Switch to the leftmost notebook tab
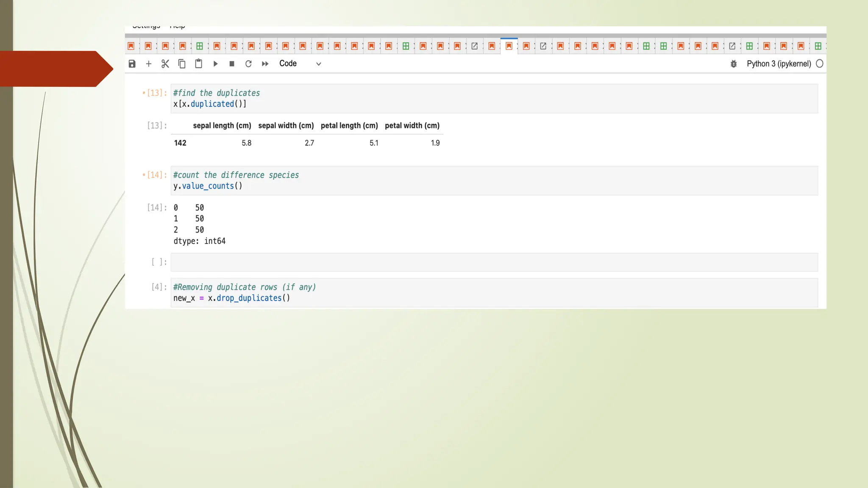This screenshot has width=868, height=488. (x=131, y=46)
